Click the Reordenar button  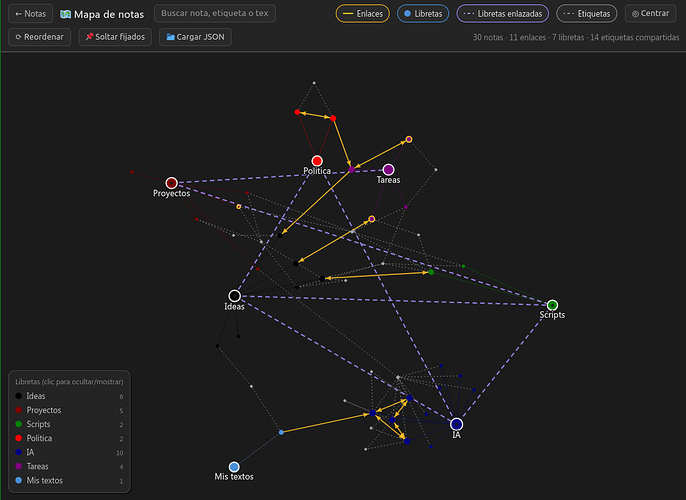tap(39, 37)
